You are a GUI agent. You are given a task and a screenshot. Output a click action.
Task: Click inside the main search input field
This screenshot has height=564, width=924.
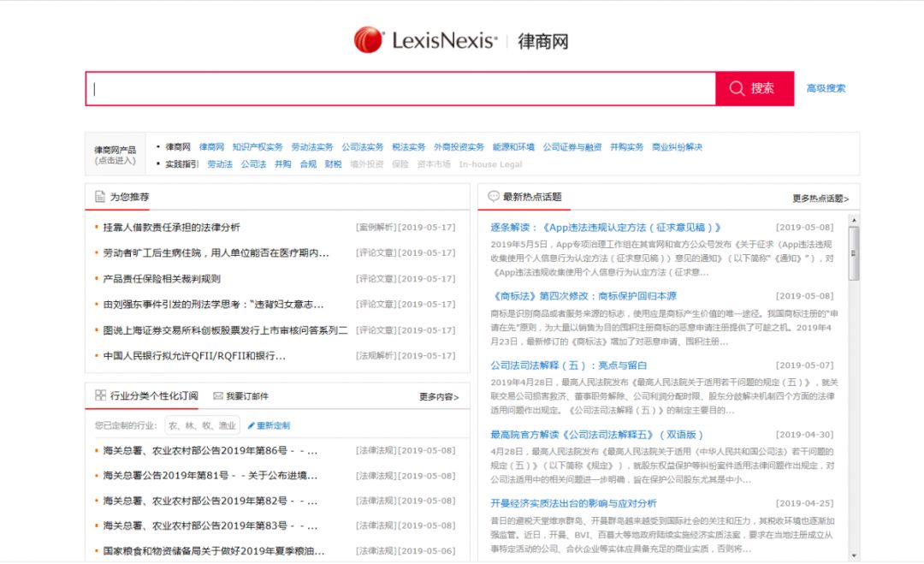(400, 89)
